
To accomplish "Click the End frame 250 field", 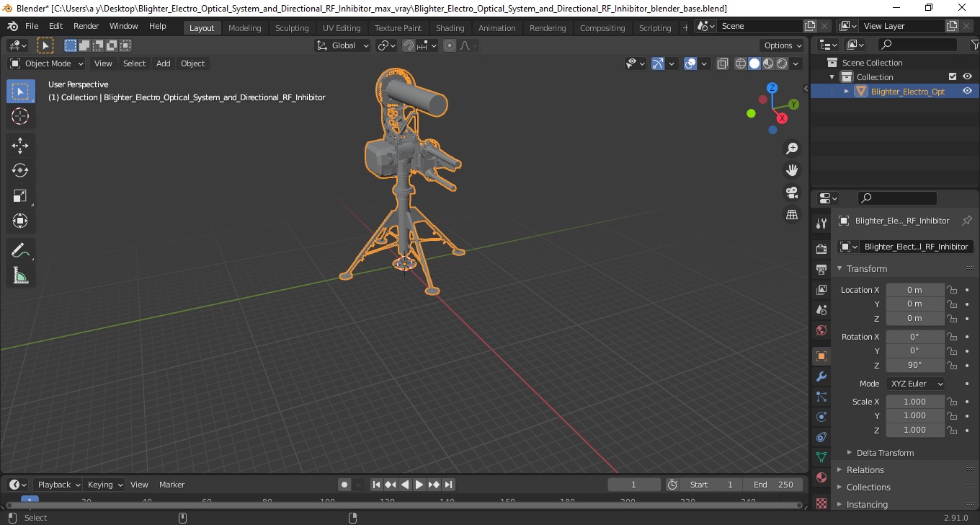I will tap(773, 485).
